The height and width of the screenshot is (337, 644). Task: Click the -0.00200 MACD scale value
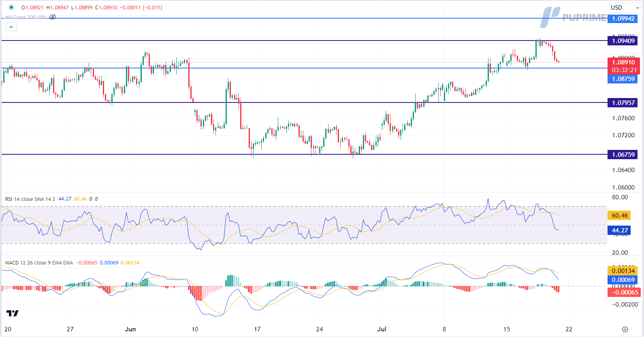624,305
